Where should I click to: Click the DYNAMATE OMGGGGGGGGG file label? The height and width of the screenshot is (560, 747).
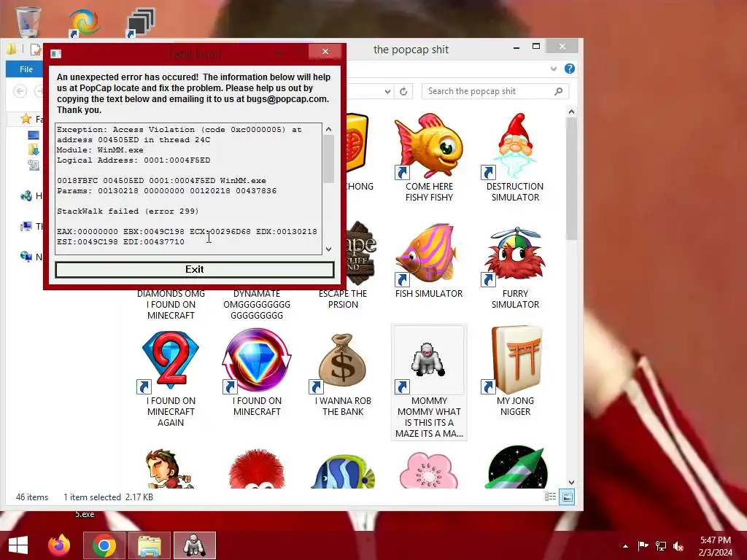(x=257, y=305)
